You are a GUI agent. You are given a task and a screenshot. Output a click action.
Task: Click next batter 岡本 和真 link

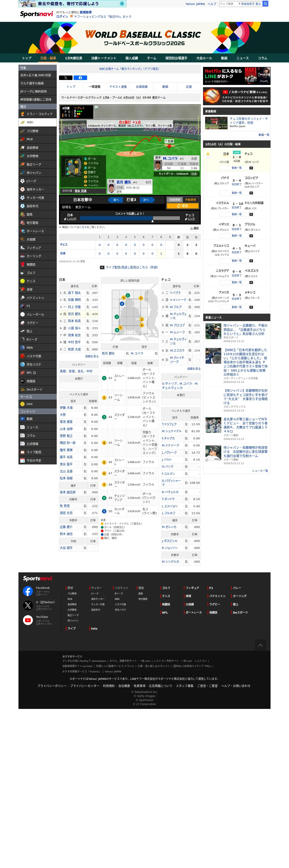tap(80, 191)
